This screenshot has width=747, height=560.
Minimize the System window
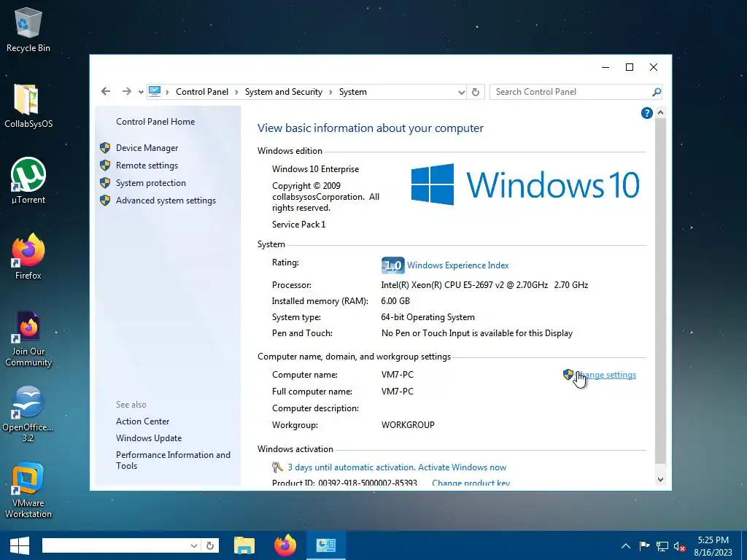(x=605, y=67)
